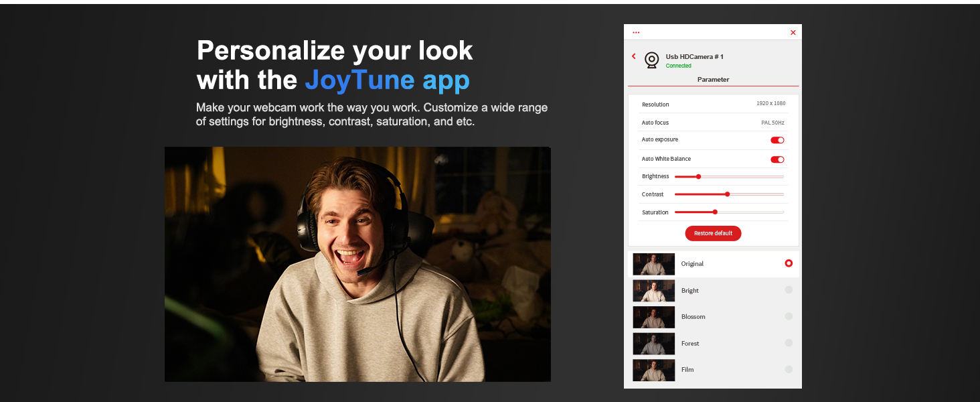Disable the Auto exposure toggle
This screenshot has width=980, height=402.
click(777, 140)
